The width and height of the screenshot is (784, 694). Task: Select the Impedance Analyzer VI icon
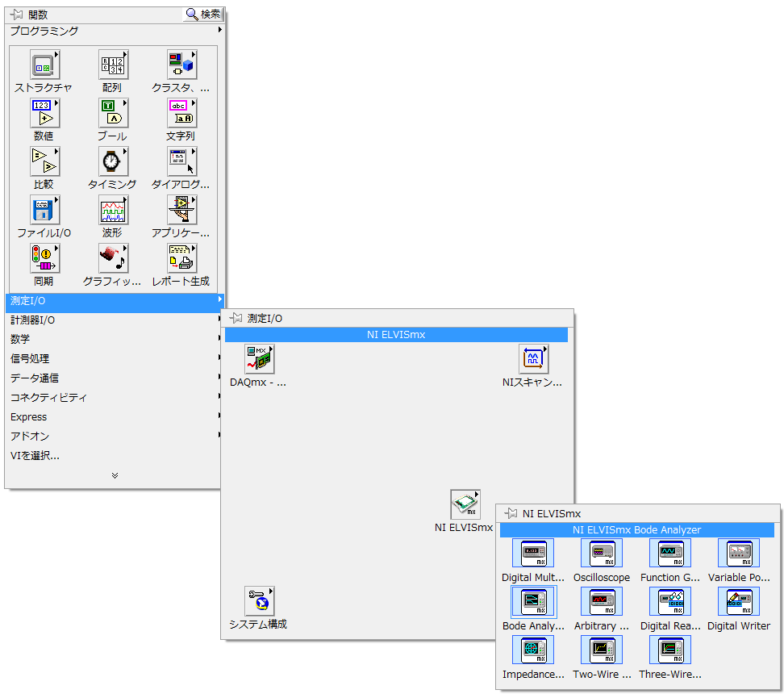click(x=533, y=650)
